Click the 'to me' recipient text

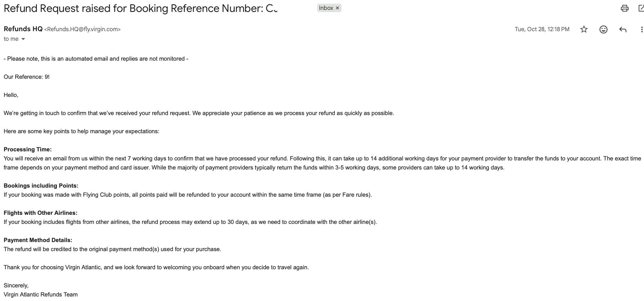point(11,39)
